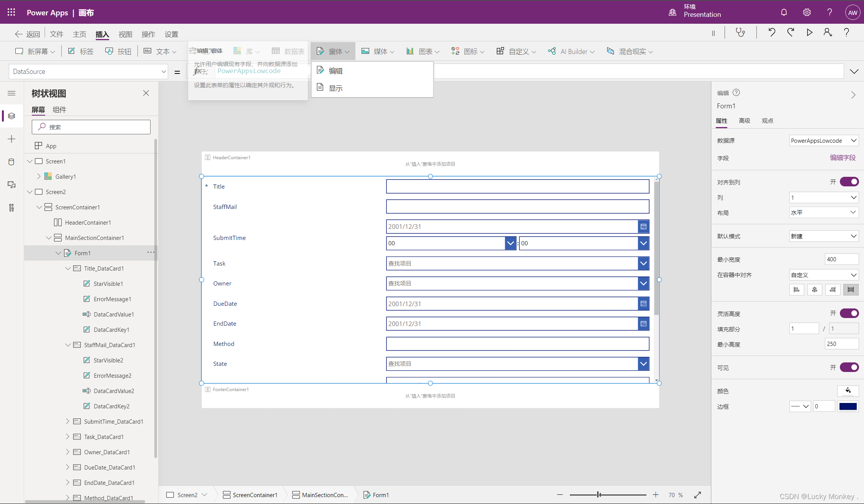This screenshot has height=504, width=864.
Task: Click the Back button
Action: 27,34
